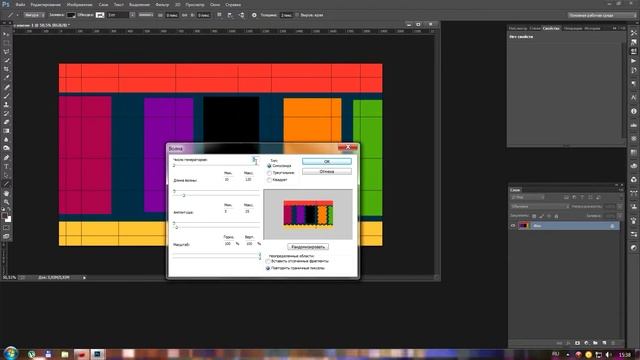Click the Рандомизировать button
This screenshot has width=640, height=360.
tap(308, 247)
